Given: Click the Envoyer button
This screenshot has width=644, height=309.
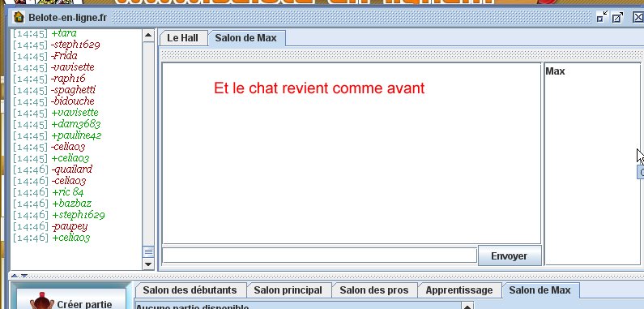Looking at the screenshot, I should (510, 256).
